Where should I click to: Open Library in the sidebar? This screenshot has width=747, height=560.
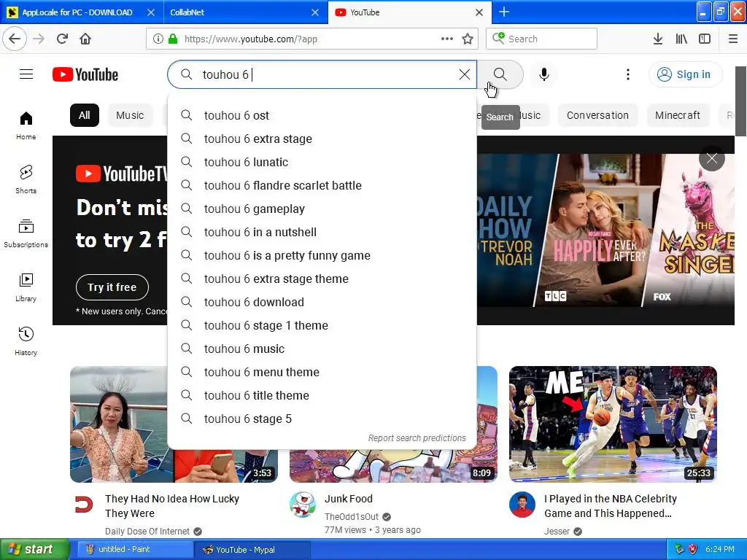click(26, 287)
